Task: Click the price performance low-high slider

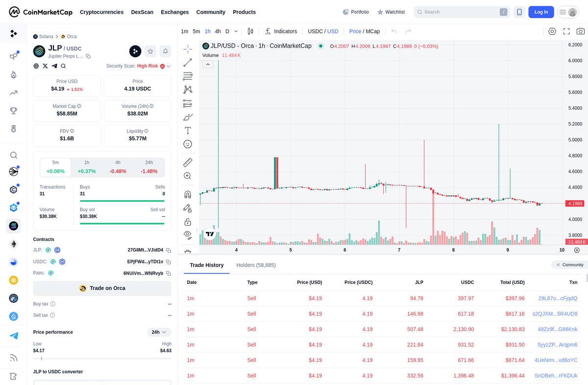Action: tap(102, 359)
